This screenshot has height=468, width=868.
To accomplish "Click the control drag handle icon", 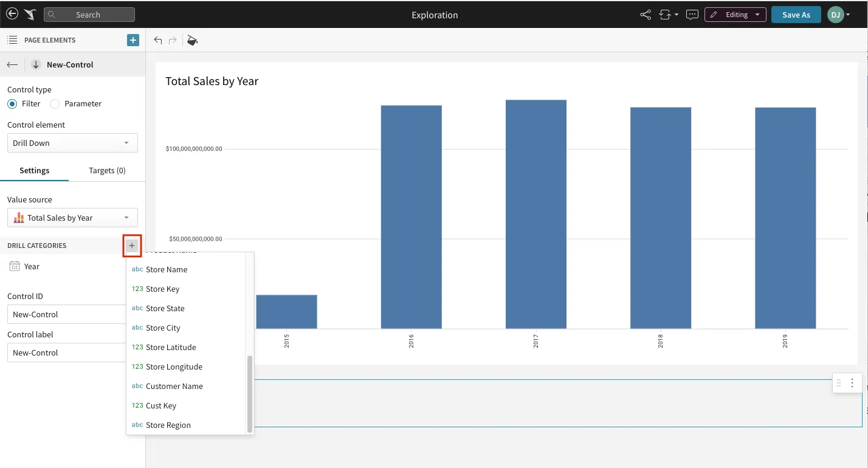I will 839,383.
